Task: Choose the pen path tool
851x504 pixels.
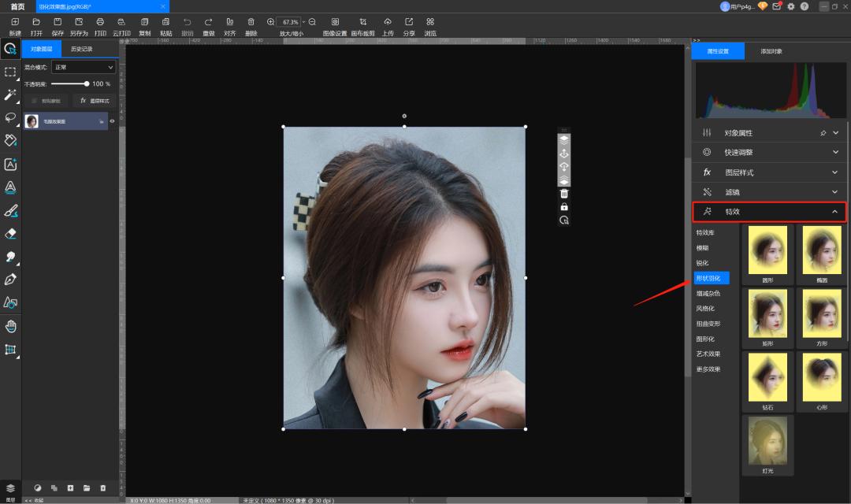Action: click(x=10, y=280)
